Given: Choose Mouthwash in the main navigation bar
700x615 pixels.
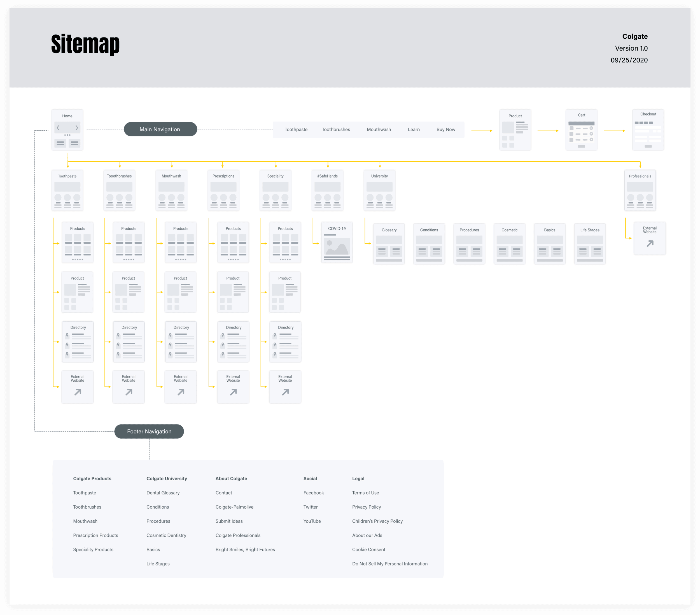Looking at the screenshot, I should 379,129.
